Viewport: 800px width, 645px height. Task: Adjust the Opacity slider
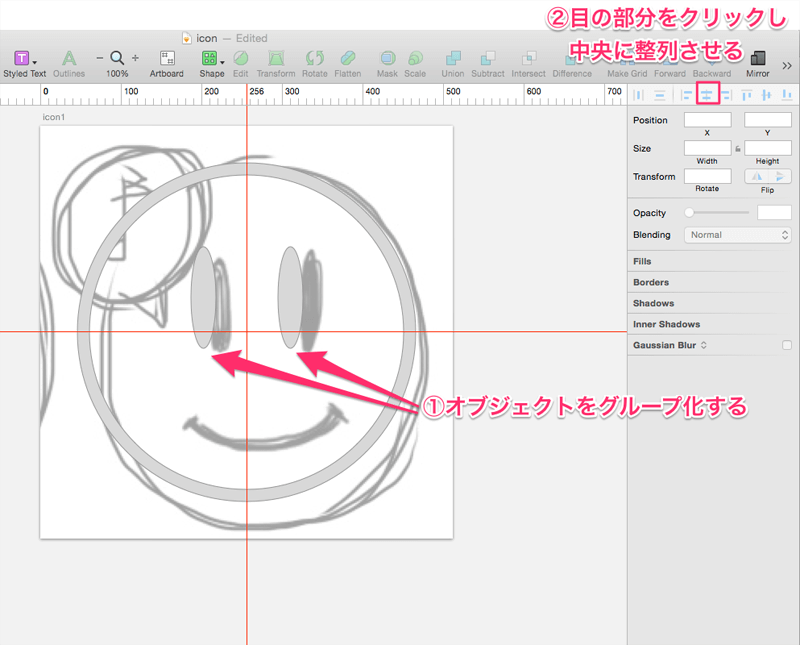pos(719,212)
